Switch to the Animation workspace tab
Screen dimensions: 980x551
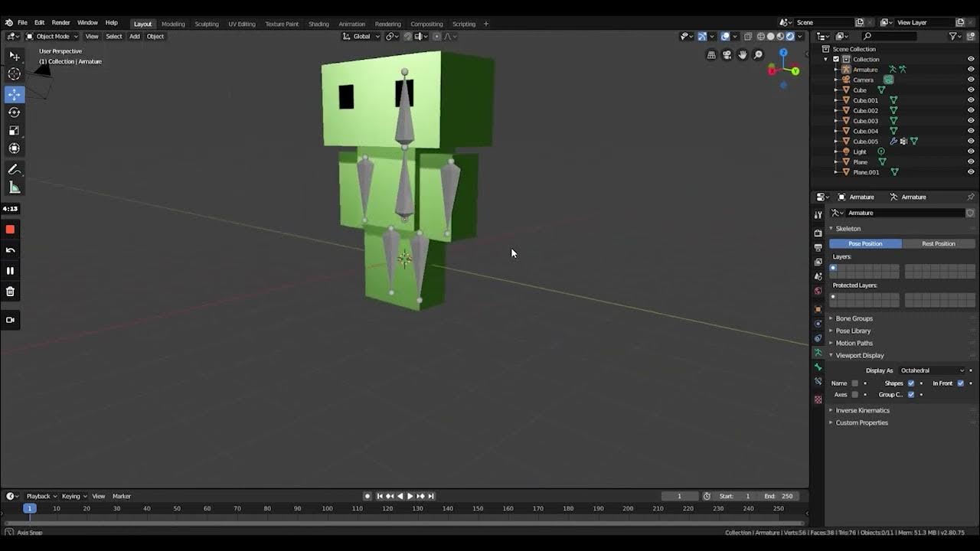click(352, 24)
